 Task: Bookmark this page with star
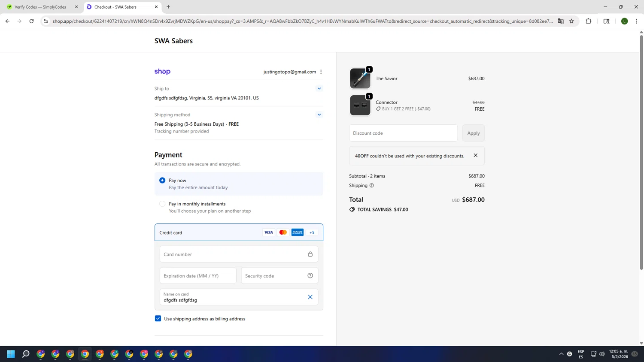tap(571, 21)
